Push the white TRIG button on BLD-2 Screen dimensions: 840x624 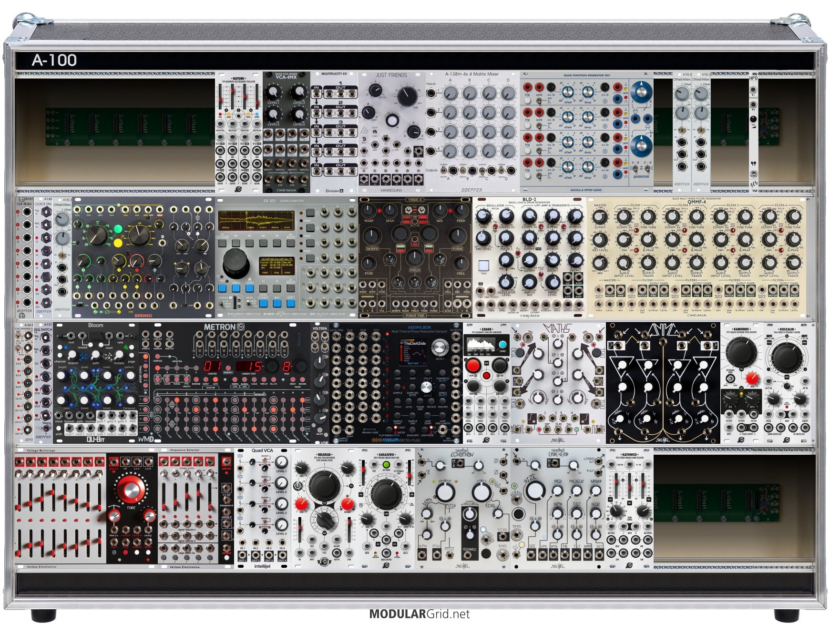pos(483,266)
